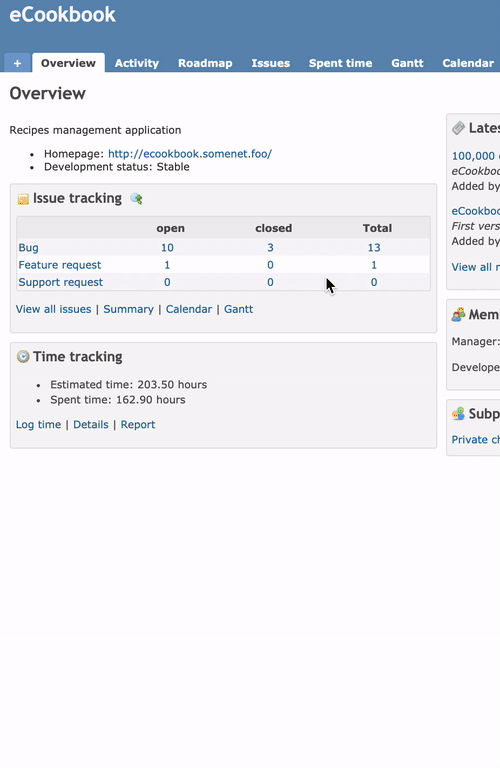Open the Bug tracker link

click(28, 247)
